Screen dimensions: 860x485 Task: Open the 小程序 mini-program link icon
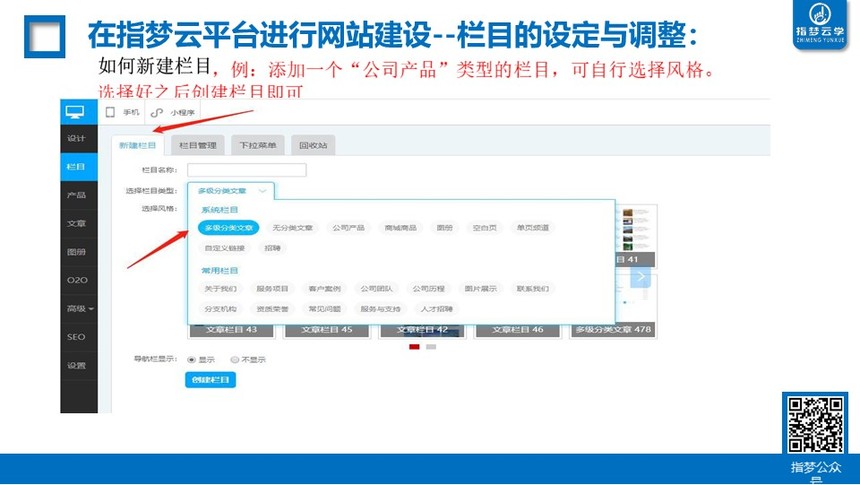pos(157,112)
